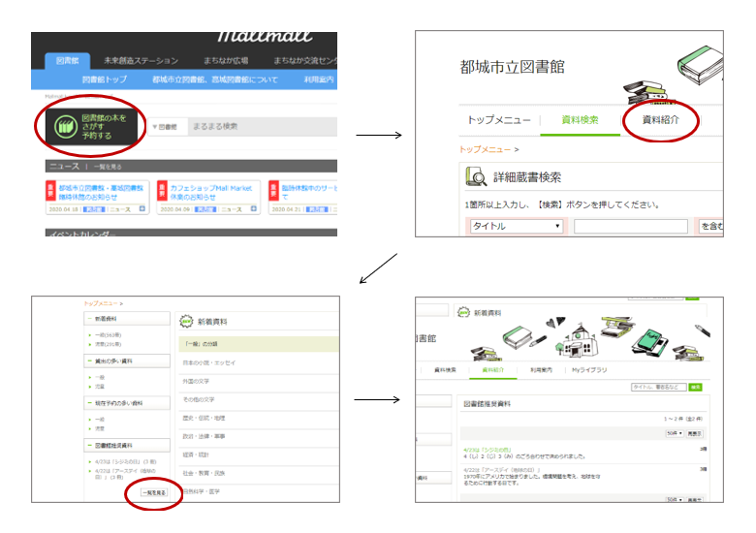Open the を含む match condition dropdown
Viewport: 756px width, 533px height.
pyautogui.click(x=711, y=226)
